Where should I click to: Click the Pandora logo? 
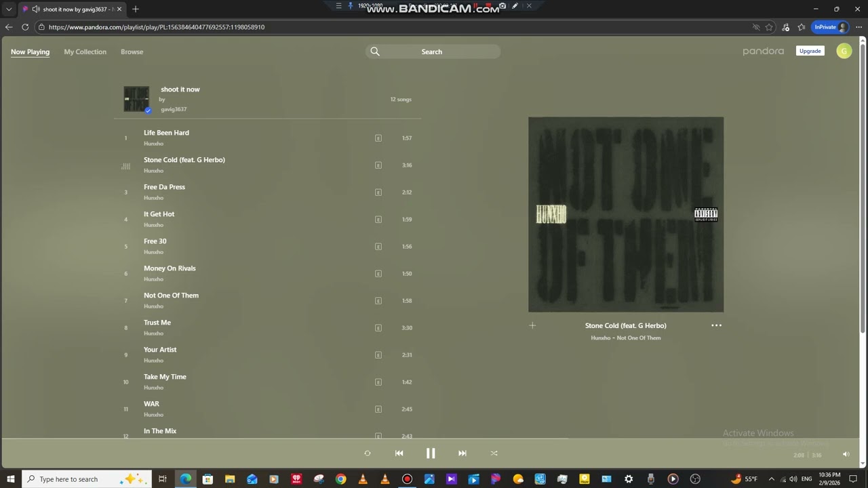point(763,52)
